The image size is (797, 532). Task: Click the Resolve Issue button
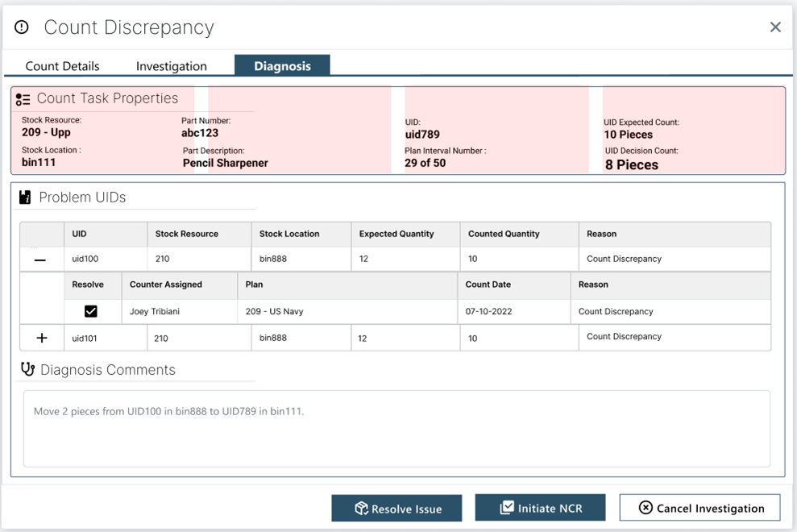coord(396,508)
